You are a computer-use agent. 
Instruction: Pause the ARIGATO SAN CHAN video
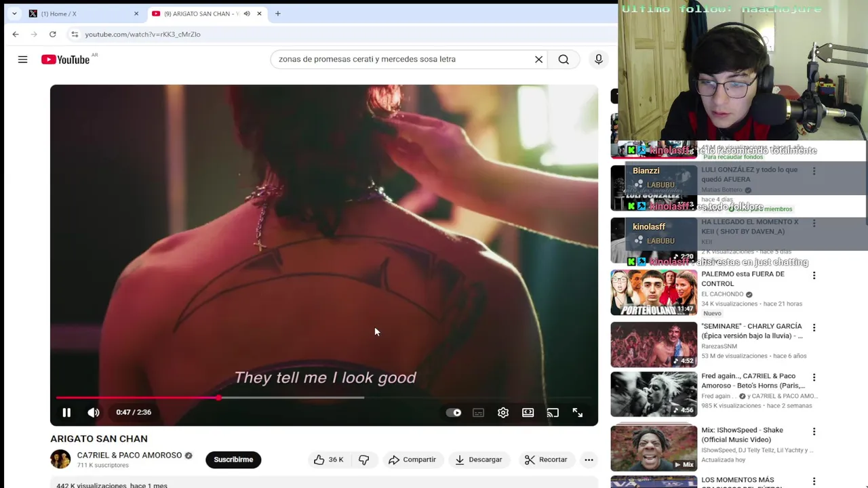[x=66, y=412]
